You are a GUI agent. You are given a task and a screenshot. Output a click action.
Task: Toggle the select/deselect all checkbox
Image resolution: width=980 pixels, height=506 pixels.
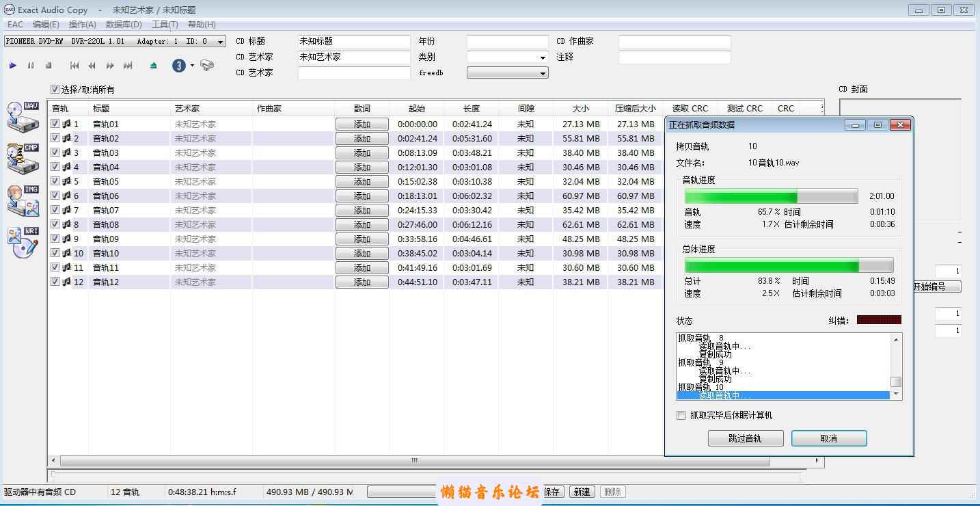pyautogui.click(x=55, y=90)
